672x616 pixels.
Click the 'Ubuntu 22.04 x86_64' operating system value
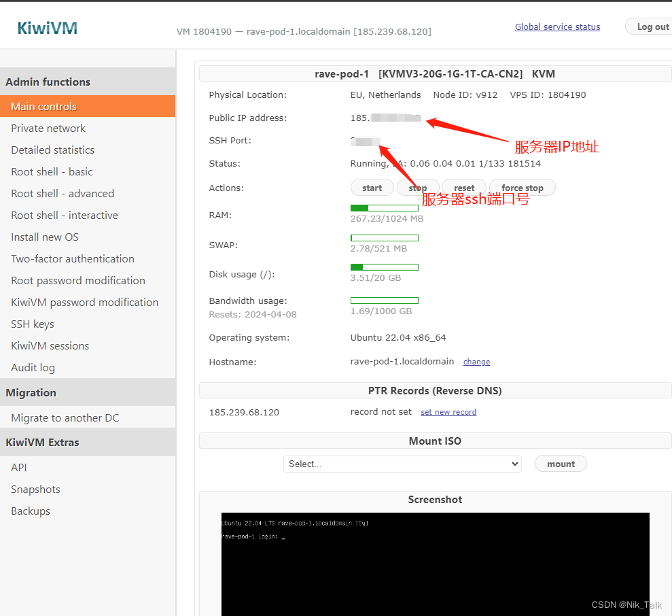pyautogui.click(x=398, y=338)
